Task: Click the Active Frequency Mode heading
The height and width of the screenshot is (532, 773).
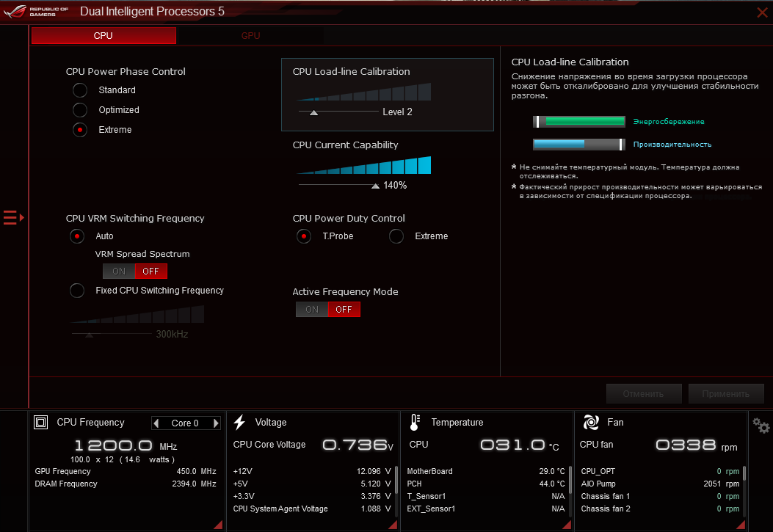Action: point(345,291)
